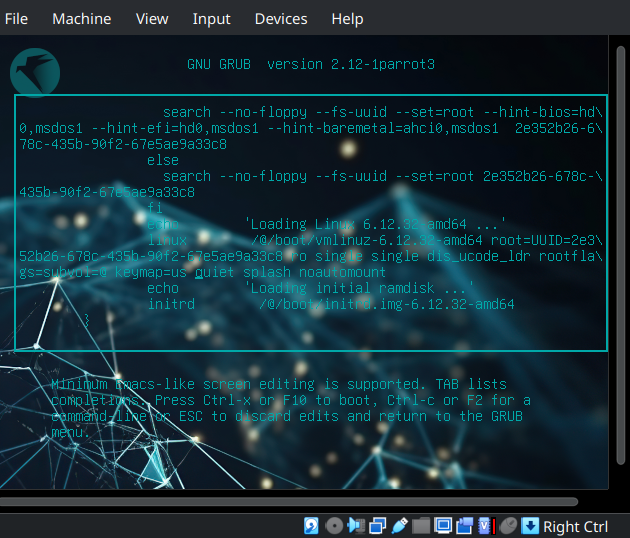This screenshot has height=538, width=630.
Task: Click the display monitor status icon
Action: 443,526
